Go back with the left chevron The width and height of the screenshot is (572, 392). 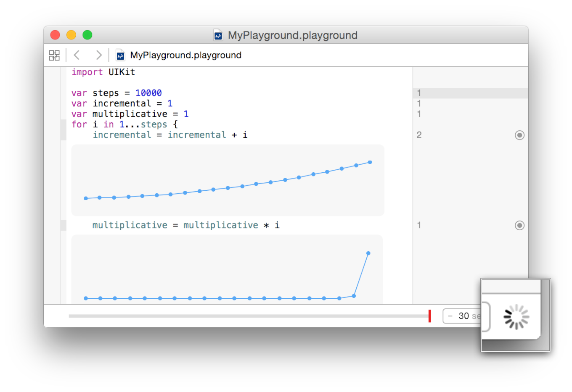[77, 55]
